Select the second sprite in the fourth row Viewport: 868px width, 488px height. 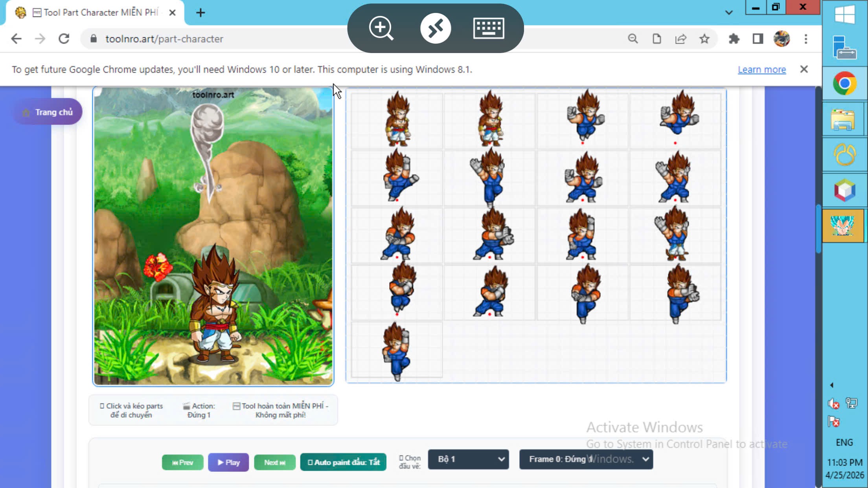pyautogui.click(x=491, y=292)
